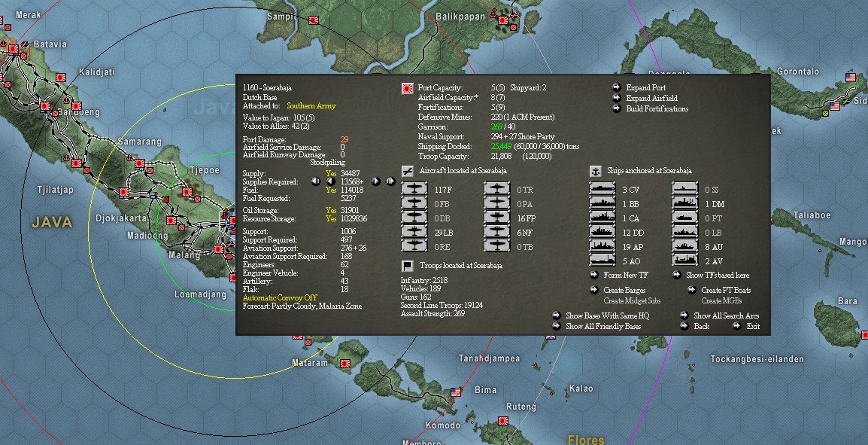The image size is (868, 445).
Task: Select the patrol (0 PA) aircraft icon
Action: [x=496, y=204]
